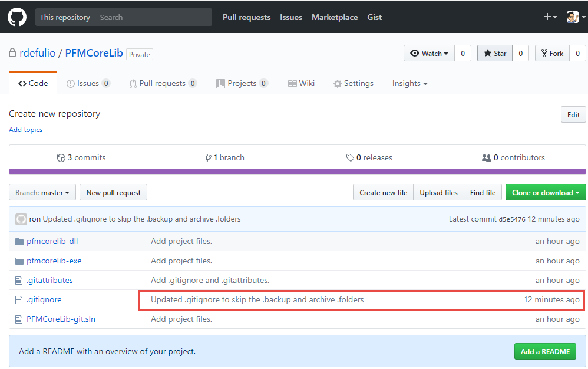
Task: Click the private repository lock icon
Action: click(x=13, y=53)
